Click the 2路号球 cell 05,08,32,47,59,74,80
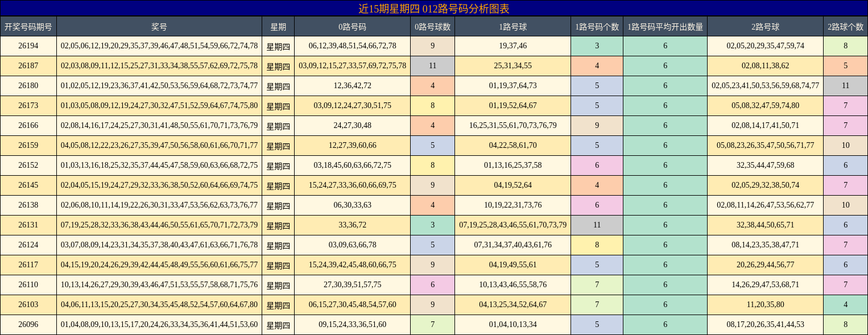The image size is (868, 335). pyautogui.click(x=765, y=106)
